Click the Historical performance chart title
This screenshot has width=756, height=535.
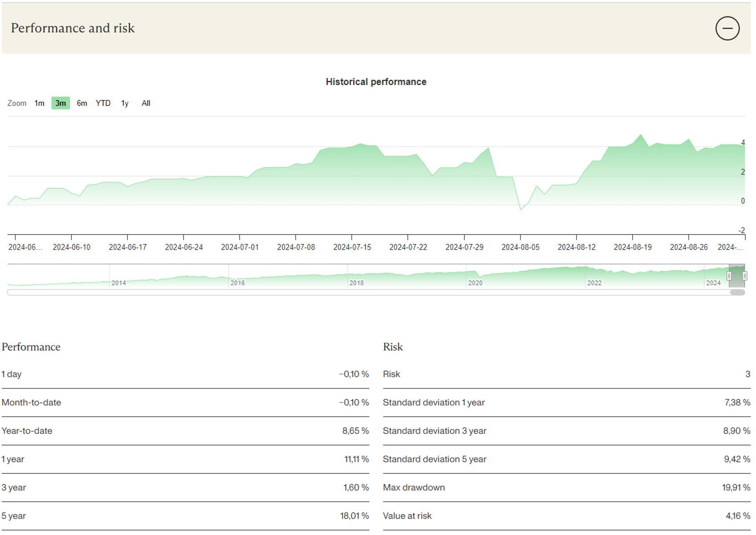point(376,81)
